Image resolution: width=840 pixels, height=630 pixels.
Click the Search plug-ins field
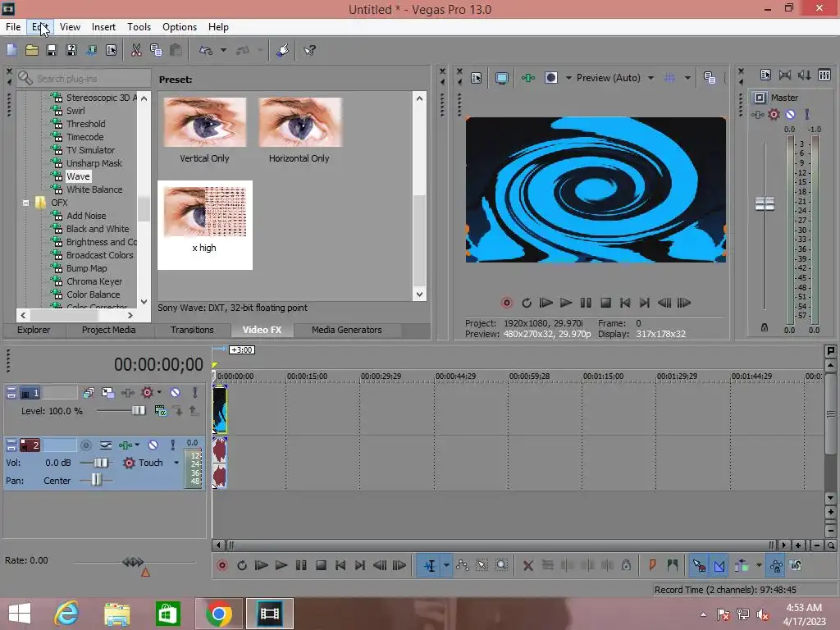[84, 79]
